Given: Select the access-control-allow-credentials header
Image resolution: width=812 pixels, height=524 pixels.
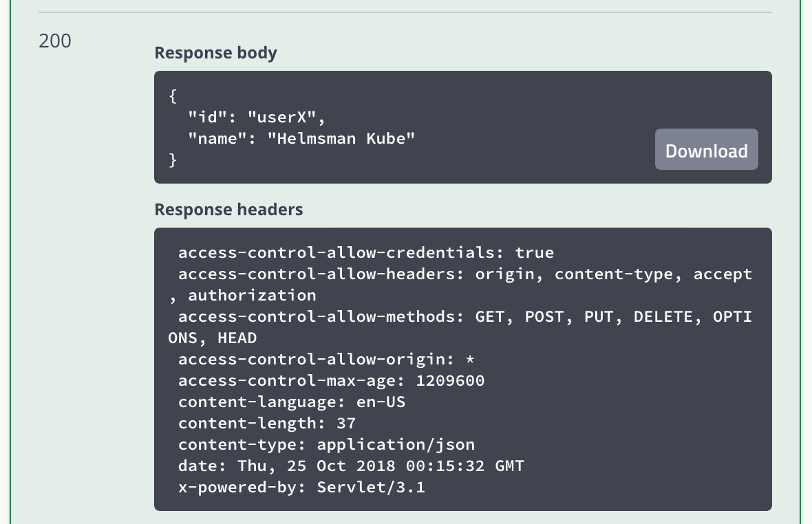Looking at the screenshot, I should pyautogui.click(x=365, y=252).
